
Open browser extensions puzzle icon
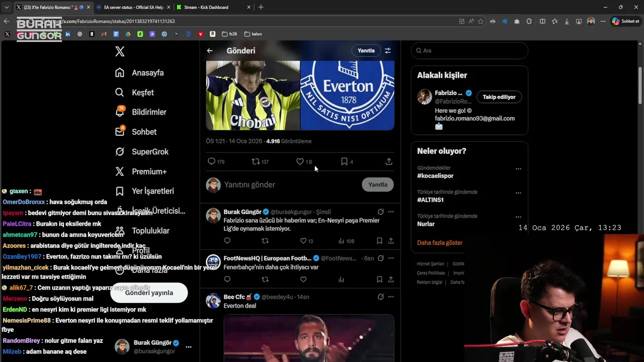[x=529, y=21]
